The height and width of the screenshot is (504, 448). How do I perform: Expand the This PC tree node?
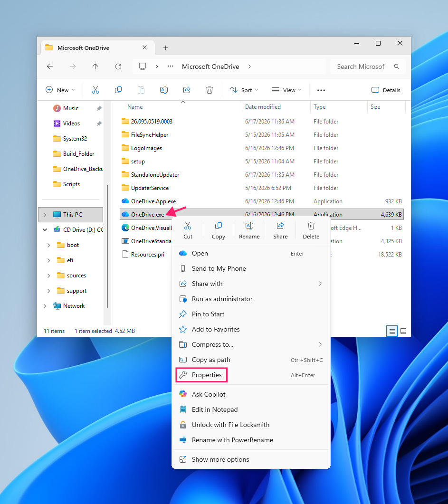pyautogui.click(x=45, y=215)
